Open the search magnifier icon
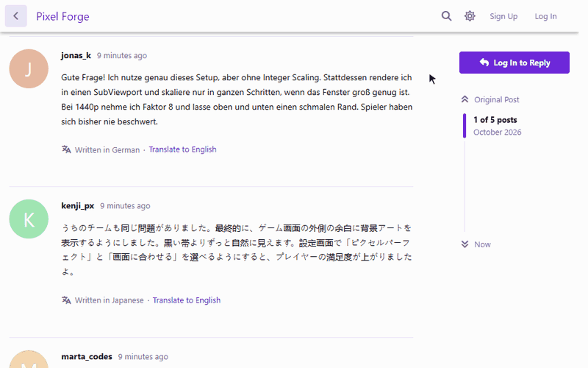The width and height of the screenshot is (588, 368). pos(446,16)
